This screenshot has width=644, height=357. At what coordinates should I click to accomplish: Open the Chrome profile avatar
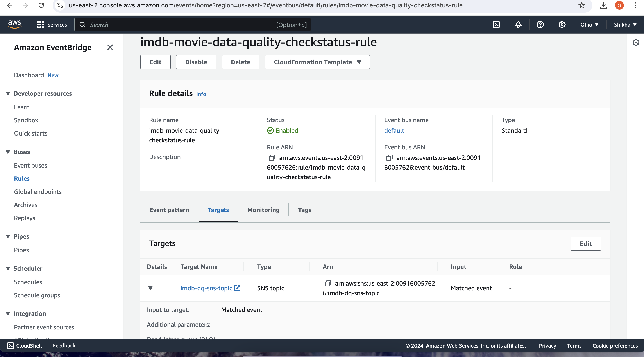(619, 5)
